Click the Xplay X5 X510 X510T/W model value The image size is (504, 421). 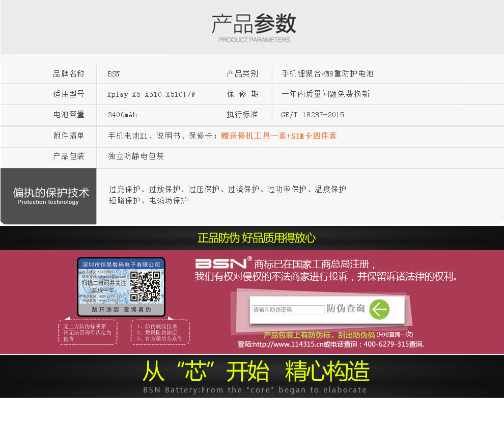coord(151,94)
